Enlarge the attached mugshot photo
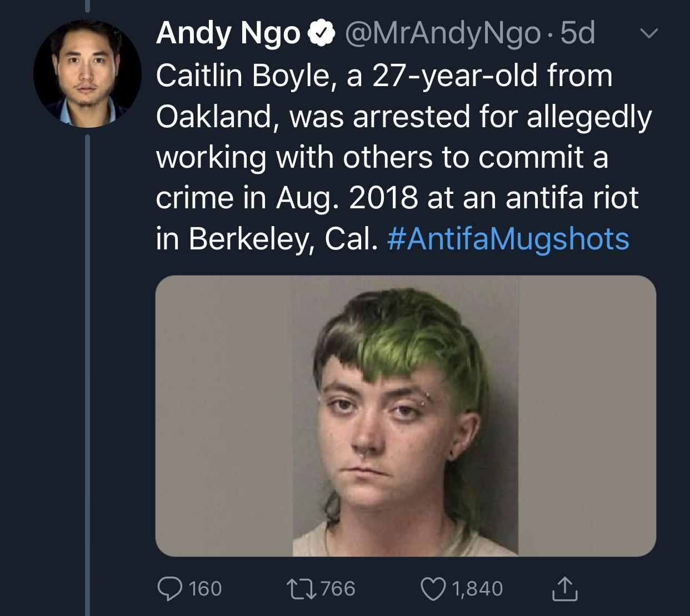 tap(406, 415)
